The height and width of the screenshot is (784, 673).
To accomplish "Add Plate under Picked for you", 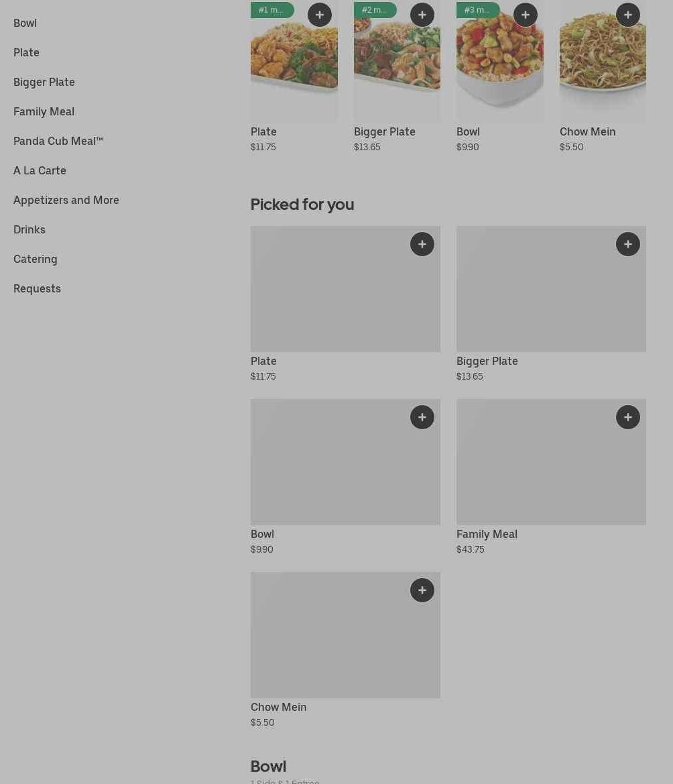I will click(422, 244).
